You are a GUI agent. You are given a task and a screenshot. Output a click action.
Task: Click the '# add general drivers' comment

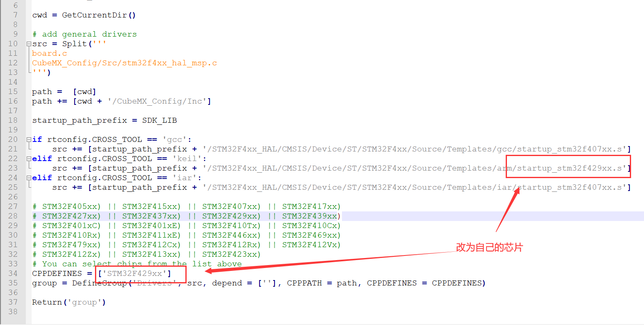(85, 34)
